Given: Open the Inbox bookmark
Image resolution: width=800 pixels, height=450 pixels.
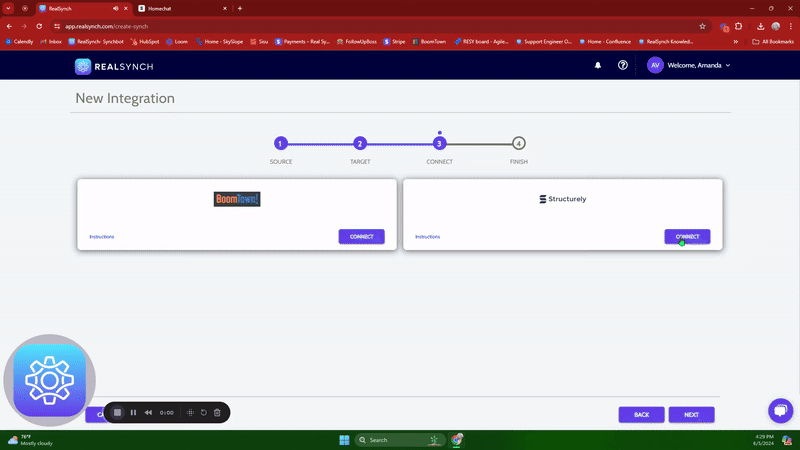Looking at the screenshot, I should point(51,42).
